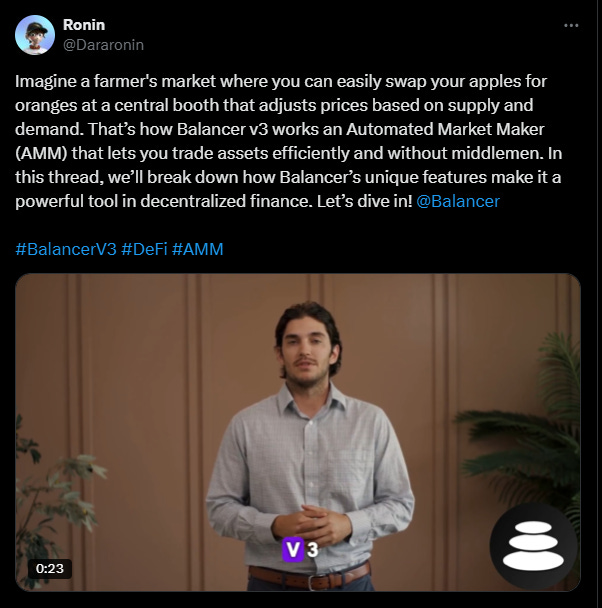Click the man's clasped hands in the video
Image resolution: width=602 pixels, height=608 pixels.
tap(310, 523)
